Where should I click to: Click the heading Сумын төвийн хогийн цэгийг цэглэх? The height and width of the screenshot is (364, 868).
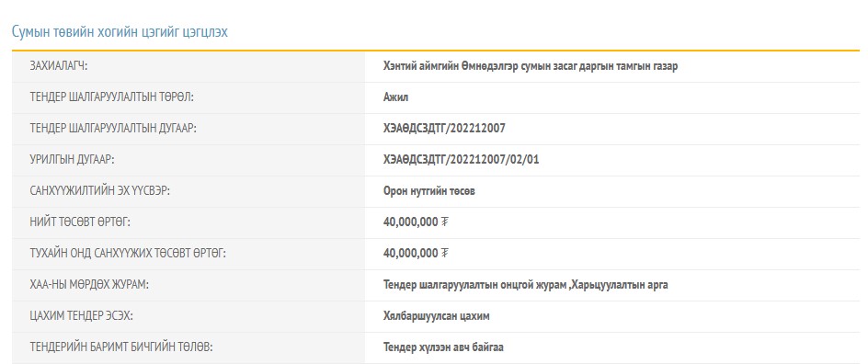pos(120,31)
